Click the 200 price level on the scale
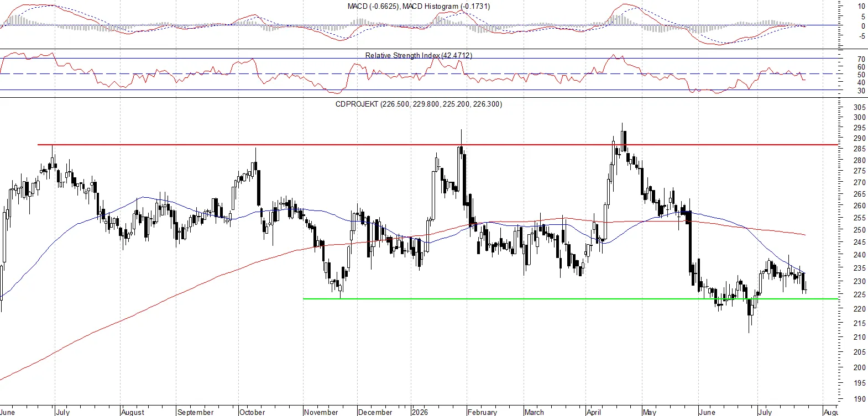The width and height of the screenshot is (868, 416). click(x=860, y=367)
